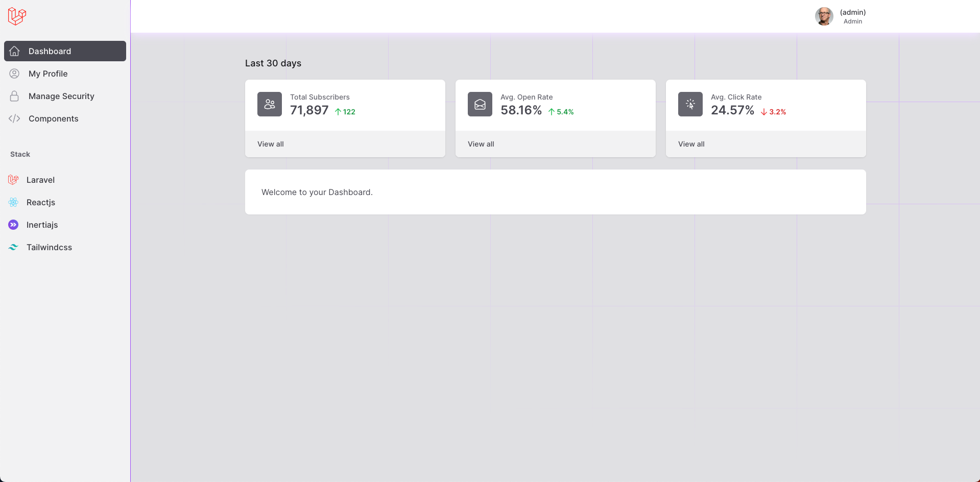The height and width of the screenshot is (482, 980).
Task: Click the Reactjs atom icon
Action: (13, 202)
